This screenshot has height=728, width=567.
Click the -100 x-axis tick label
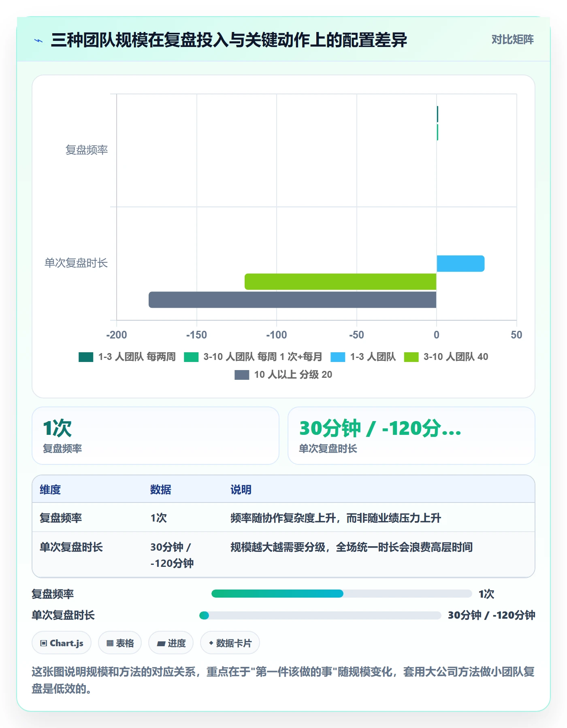[x=277, y=335]
